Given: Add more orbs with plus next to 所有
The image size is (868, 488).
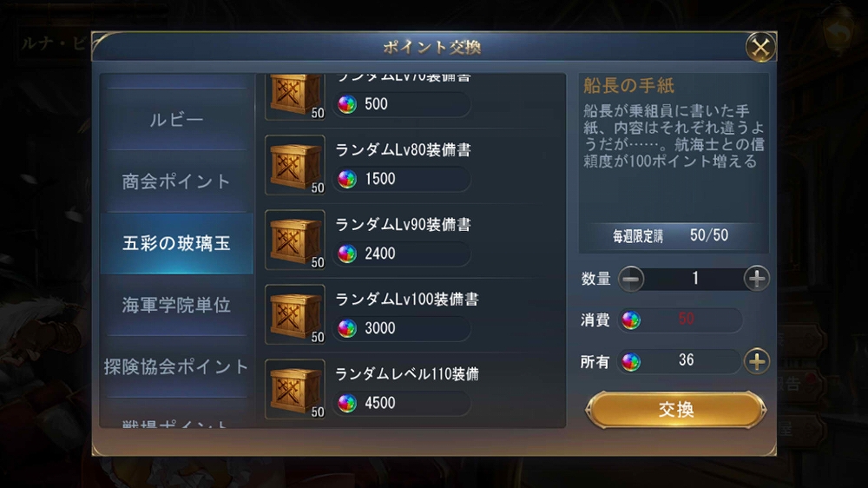Looking at the screenshot, I should pyautogui.click(x=757, y=361).
